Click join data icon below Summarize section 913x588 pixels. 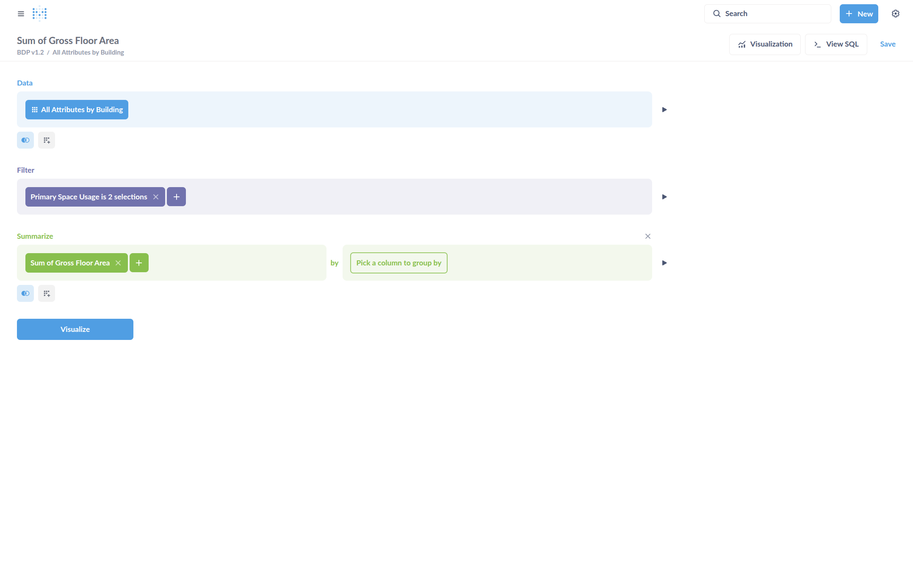(25, 293)
